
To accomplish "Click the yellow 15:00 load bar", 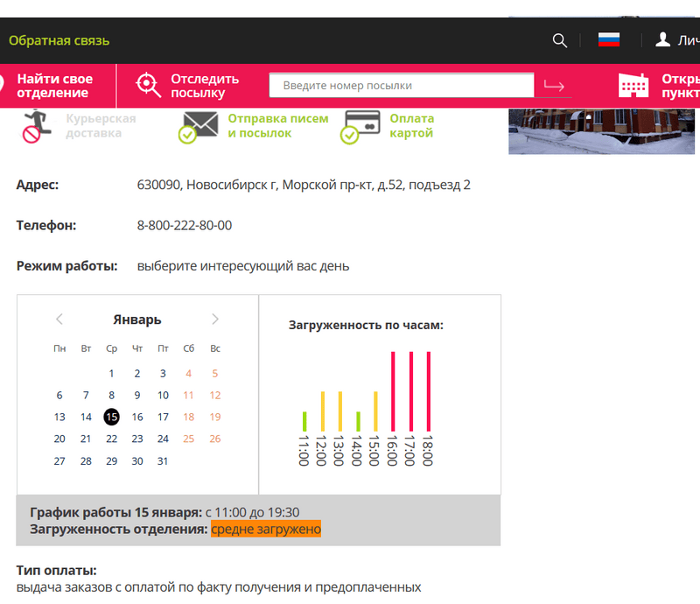I will pos(375,411).
